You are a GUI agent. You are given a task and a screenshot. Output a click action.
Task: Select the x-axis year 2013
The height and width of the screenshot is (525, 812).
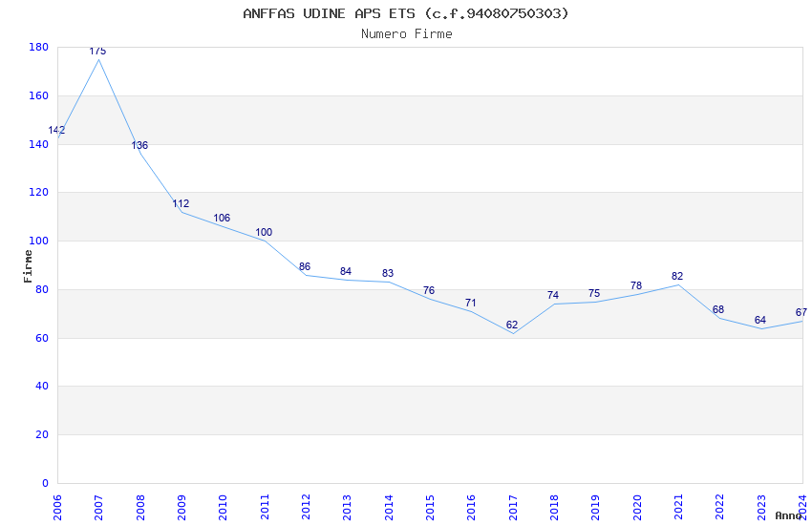click(347, 508)
